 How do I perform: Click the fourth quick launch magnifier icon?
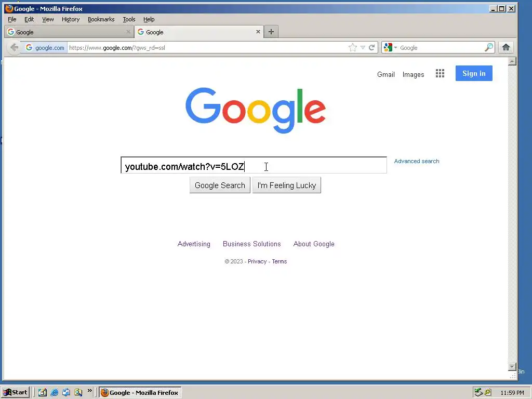78,393
